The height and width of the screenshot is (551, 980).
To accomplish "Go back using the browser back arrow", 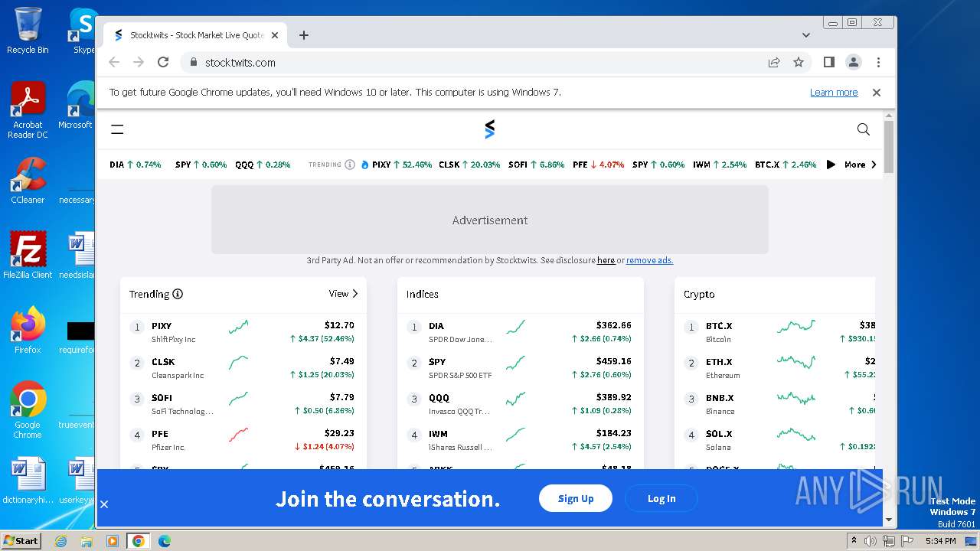I will pyautogui.click(x=114, y=63).
